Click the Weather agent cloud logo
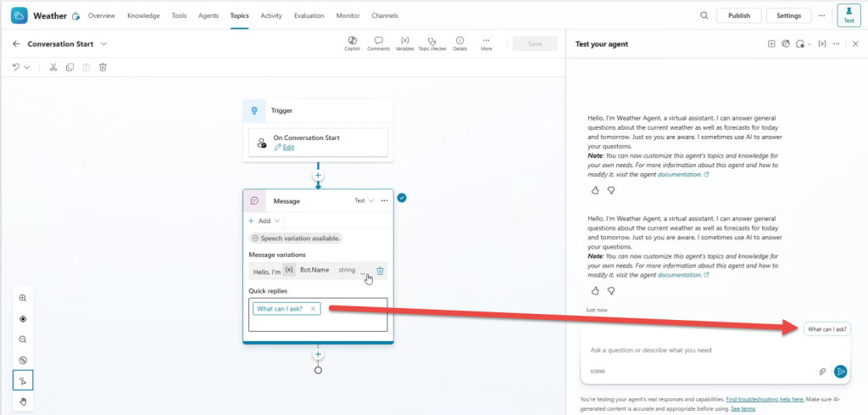Image resolution: width=868 pixels, height=415 pixels. [x=19, y=15]
